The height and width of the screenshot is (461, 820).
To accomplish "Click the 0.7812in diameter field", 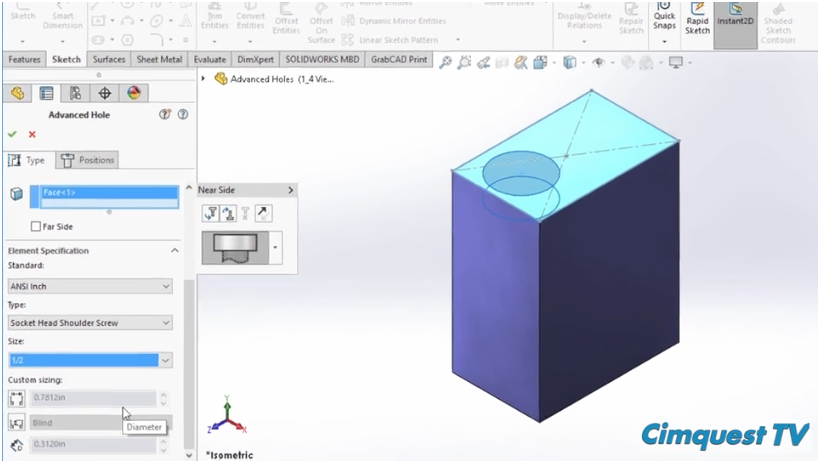I will [93, 398].
